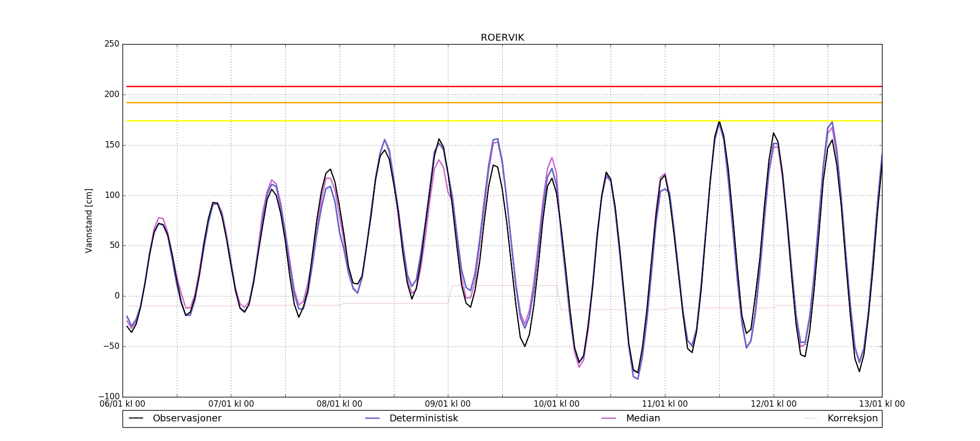Image resolution: width=980 pixels, height=441 pixels.
Task: Click the −100 y-axis tick label
Action: [x=109, y=396]
